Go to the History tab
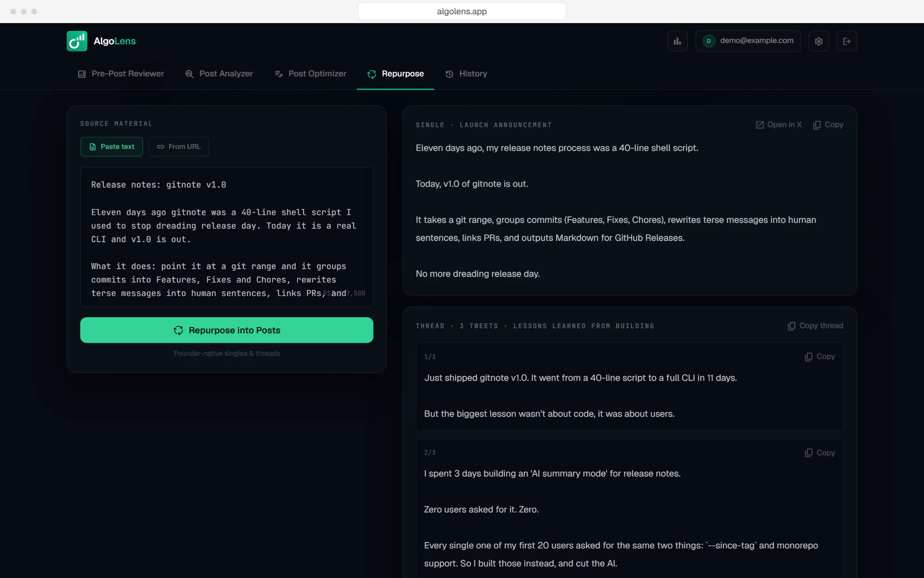The width and height of the screenshot is (924, 578). point(466,74)
